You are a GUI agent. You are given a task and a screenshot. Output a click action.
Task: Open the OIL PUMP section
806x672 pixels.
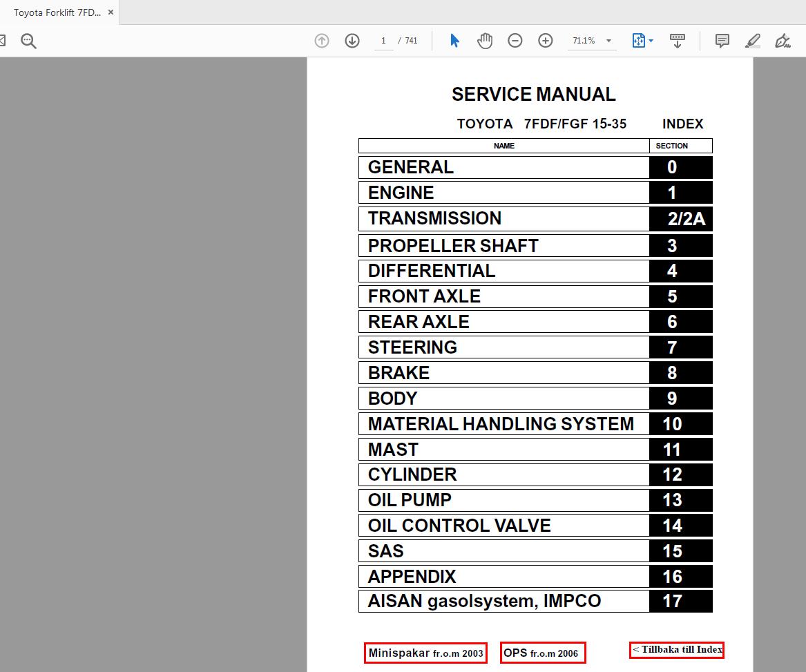(503, 500)
